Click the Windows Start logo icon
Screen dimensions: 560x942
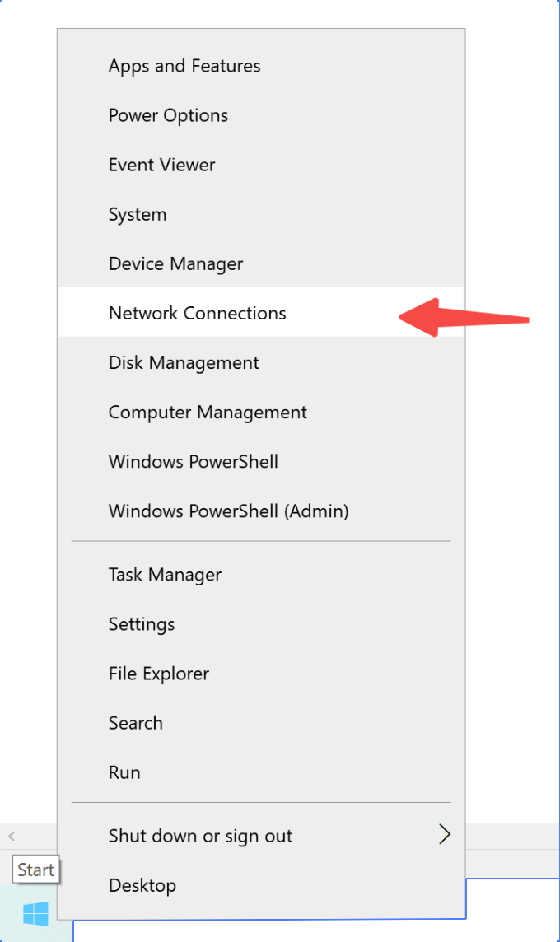click(x=35, y=913)
